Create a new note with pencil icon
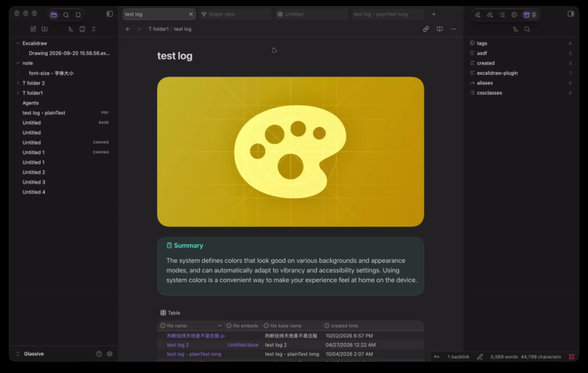Image resolution: width=588 pixels, height=373 pixels. 33,29
